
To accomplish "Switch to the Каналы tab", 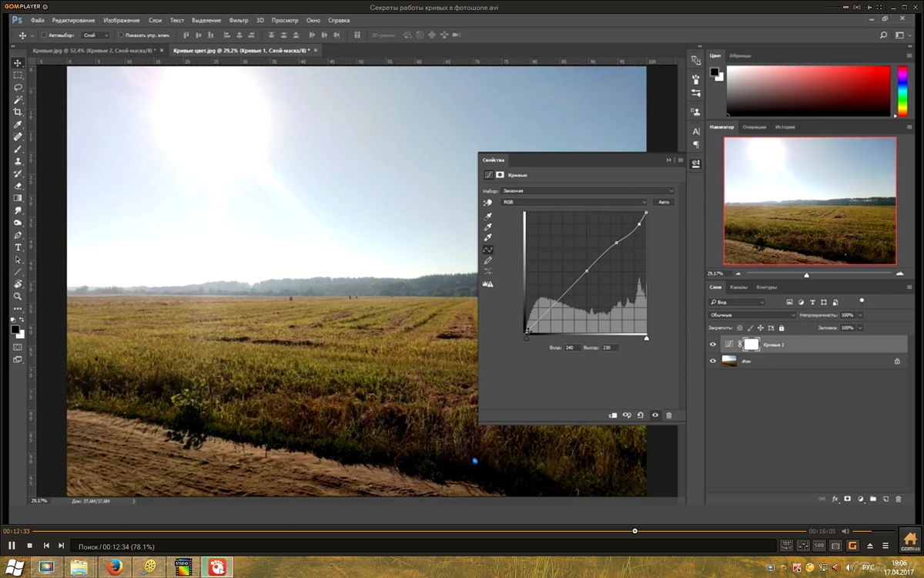I will coord(738,287).
